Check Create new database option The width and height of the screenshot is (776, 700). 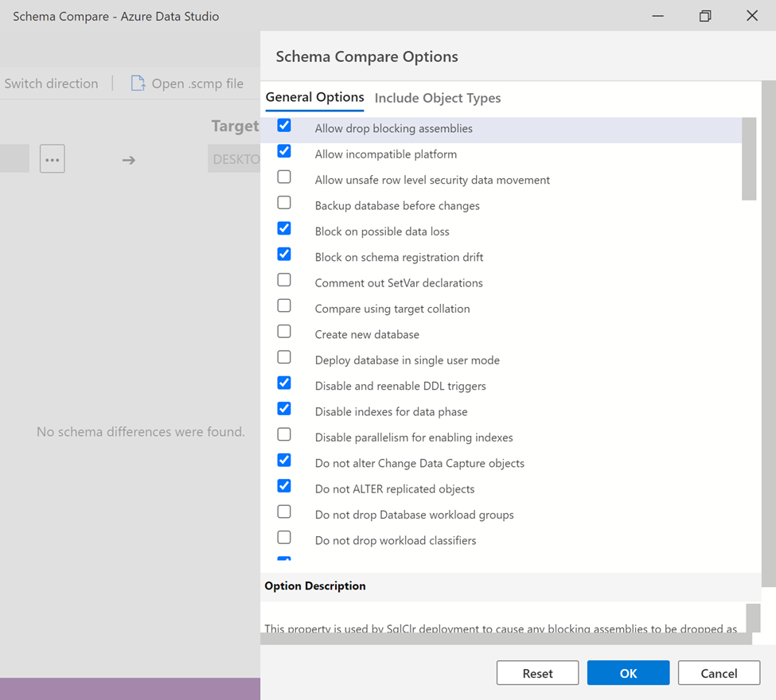coord(284,332)
